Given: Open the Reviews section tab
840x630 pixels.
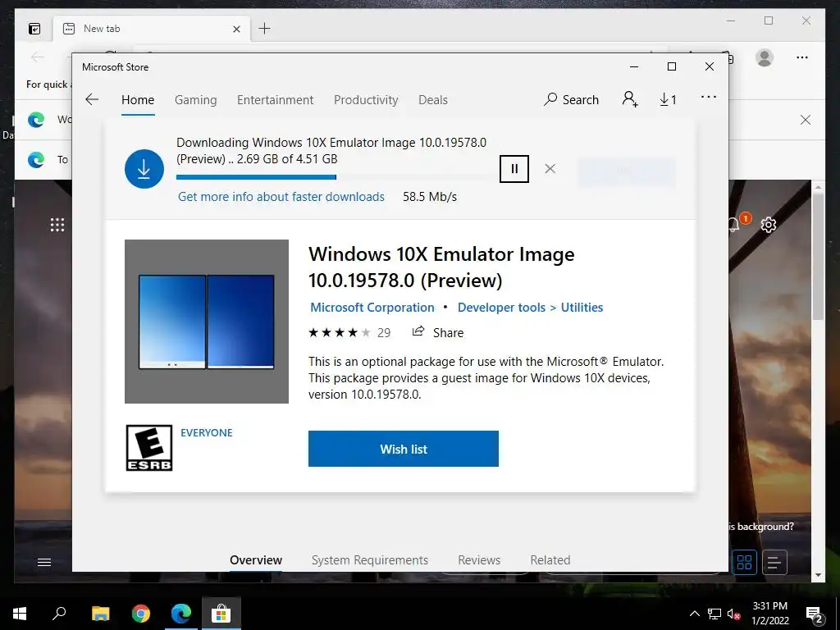Looking at the screenshot, I should click(x=479, y=559).
